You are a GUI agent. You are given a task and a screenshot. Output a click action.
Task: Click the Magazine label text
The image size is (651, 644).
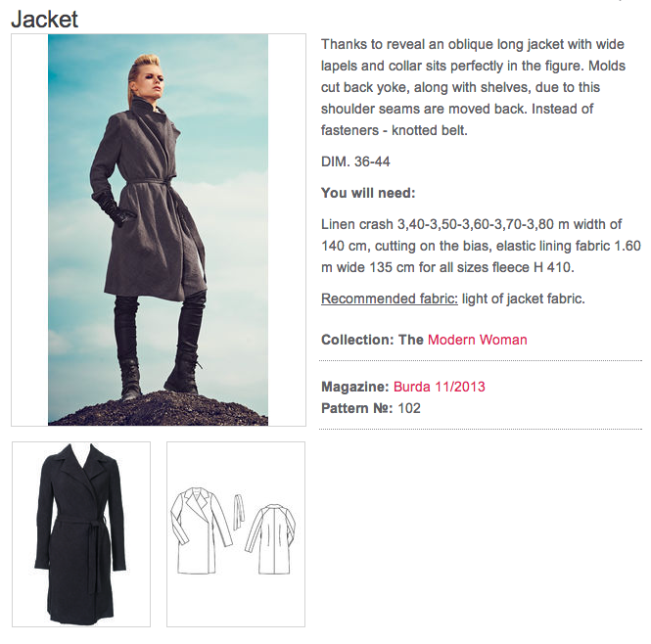click(355, 387)
